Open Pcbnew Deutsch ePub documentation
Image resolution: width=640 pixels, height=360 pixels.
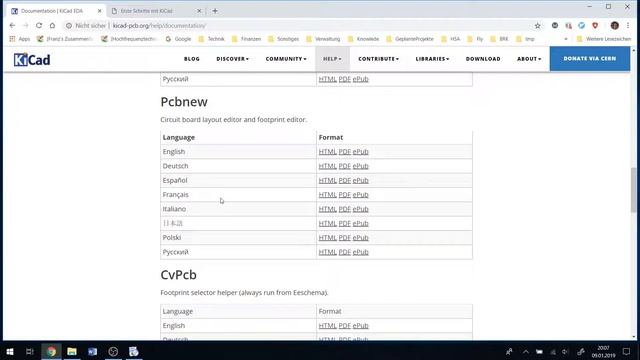coord(360,166)
